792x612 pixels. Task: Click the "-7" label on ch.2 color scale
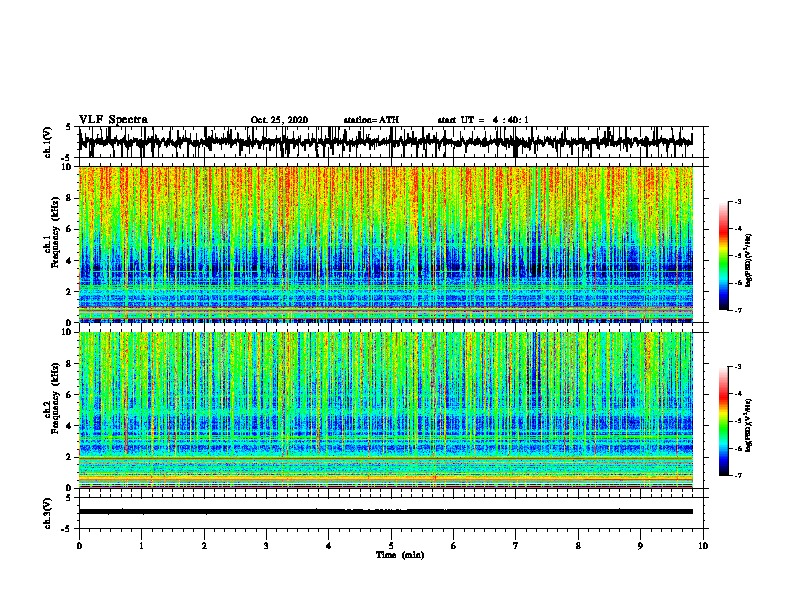[x=737, y=476]
